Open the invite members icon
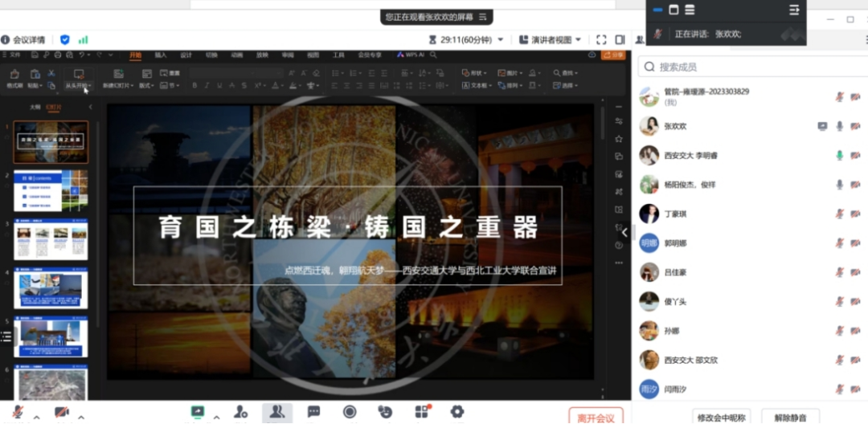 click(x=240, y=412)
